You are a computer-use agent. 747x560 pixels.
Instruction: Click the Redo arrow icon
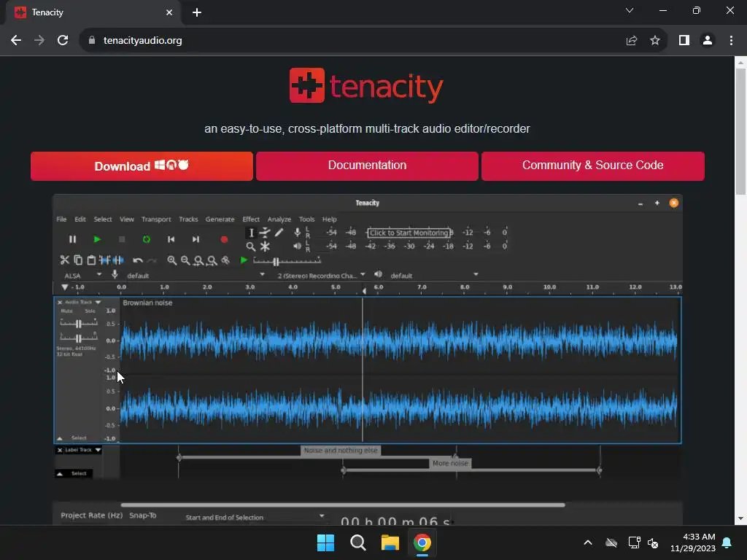click(152, 260)
